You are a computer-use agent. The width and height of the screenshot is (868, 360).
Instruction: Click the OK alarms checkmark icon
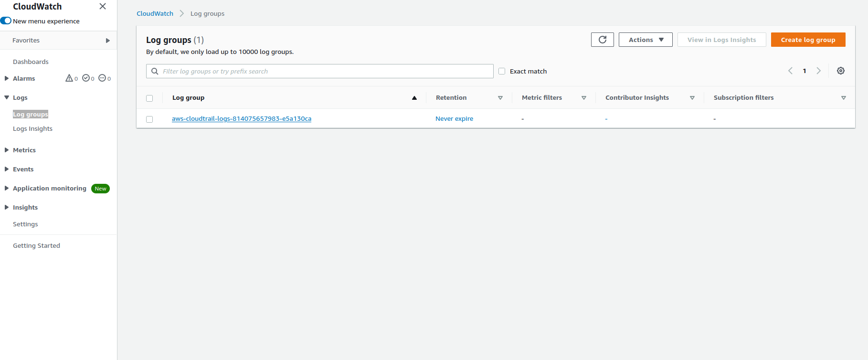pyautogui.click(x=86, y=78)
